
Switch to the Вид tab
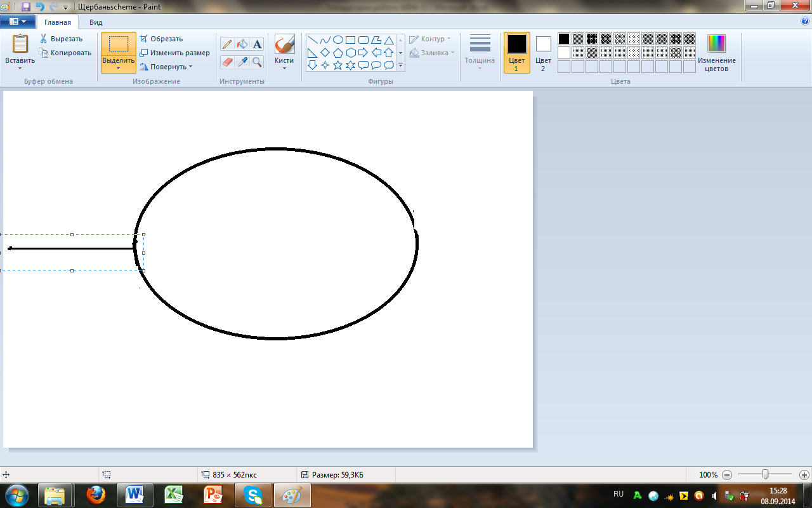click(x=96, y=22)
